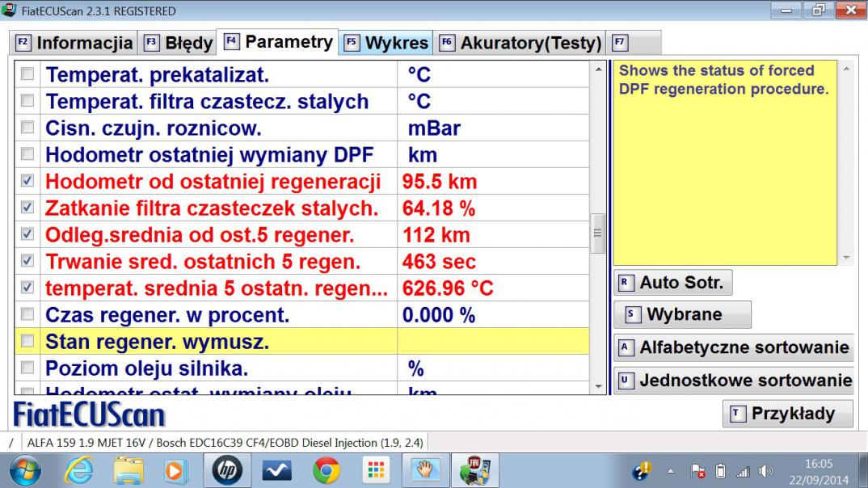Viewport: 868px width, 488px height.
Task: Click the empty F7 tab
Action: click(x=634, y=43)
